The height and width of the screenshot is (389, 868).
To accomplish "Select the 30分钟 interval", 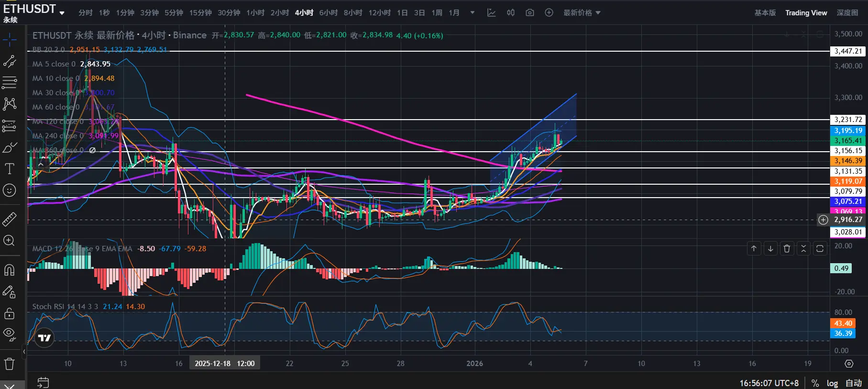I will (x=229, y=13).
